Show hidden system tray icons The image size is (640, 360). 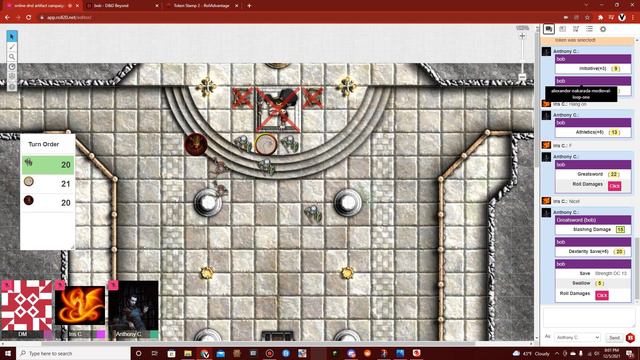click(x=557, y=353)
